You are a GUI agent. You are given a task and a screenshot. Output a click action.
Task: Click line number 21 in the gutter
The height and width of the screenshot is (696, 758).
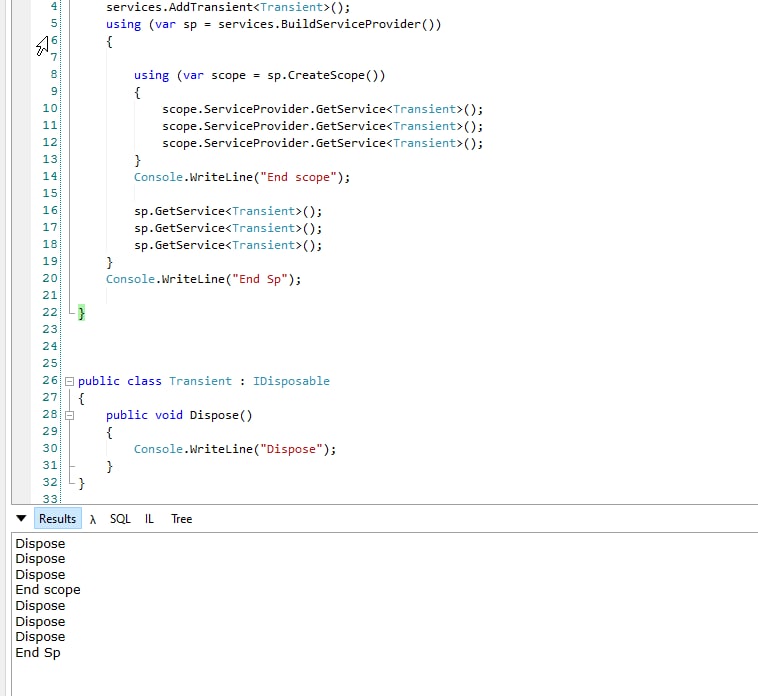[50, 295]
